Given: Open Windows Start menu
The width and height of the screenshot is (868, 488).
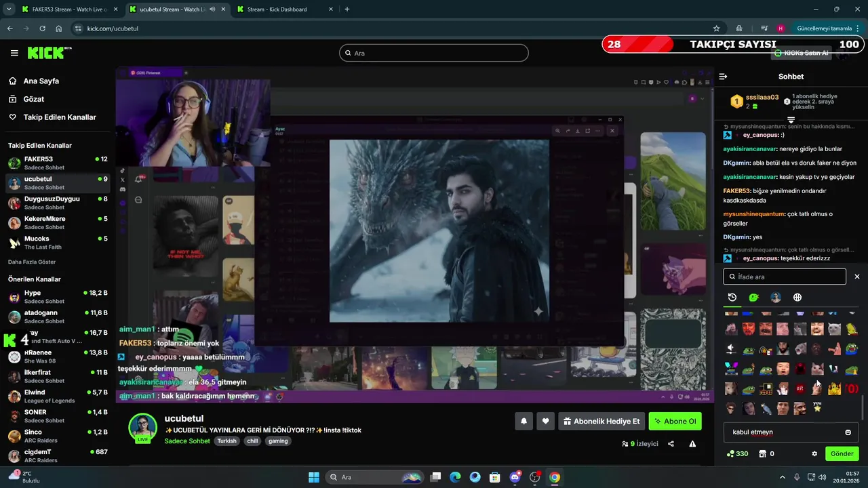Looking at the screenshot, I should [x=314, y=477].
